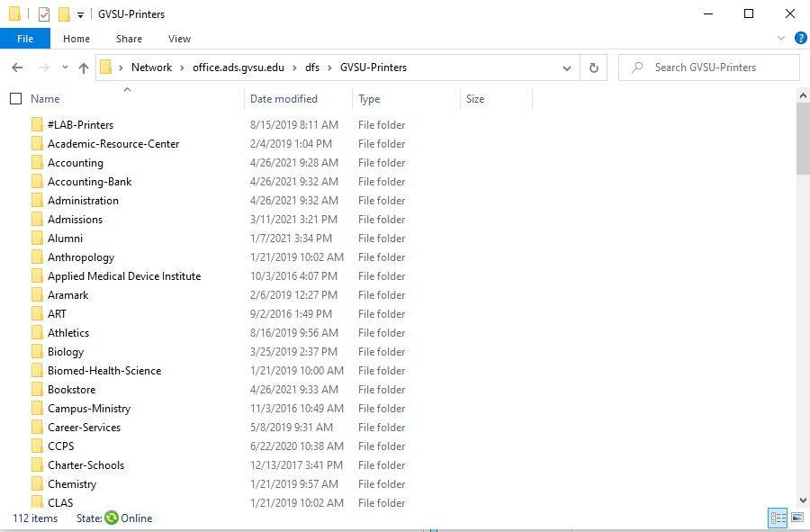Sort files by Date modified column header
This screenshot has height=532, width=810.
point(283,98)
